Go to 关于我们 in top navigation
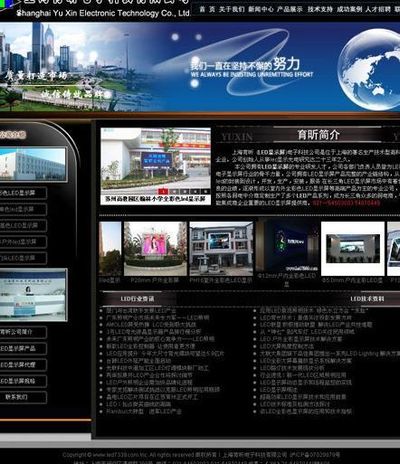Viewport: 400px width, 464px height. 232,9
